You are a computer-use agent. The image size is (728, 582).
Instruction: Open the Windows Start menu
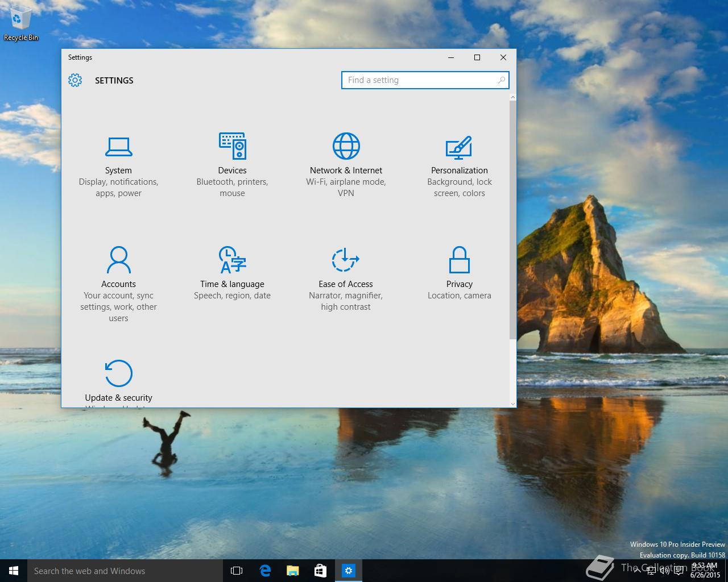coord(14,571)
